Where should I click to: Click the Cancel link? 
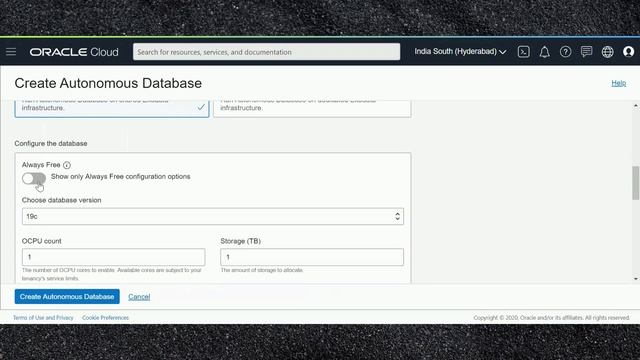[139, 297]
